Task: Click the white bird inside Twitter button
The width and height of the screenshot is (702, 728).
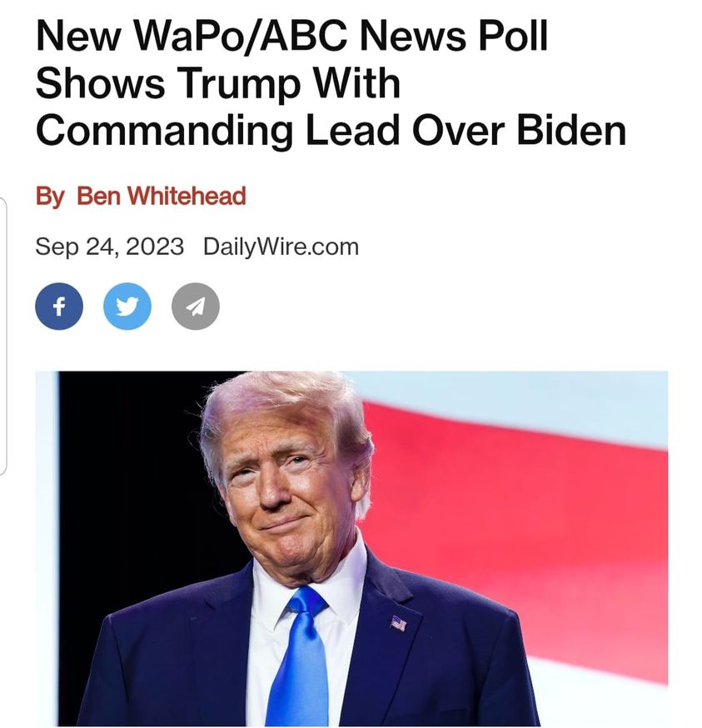Action: click(127, 307)
